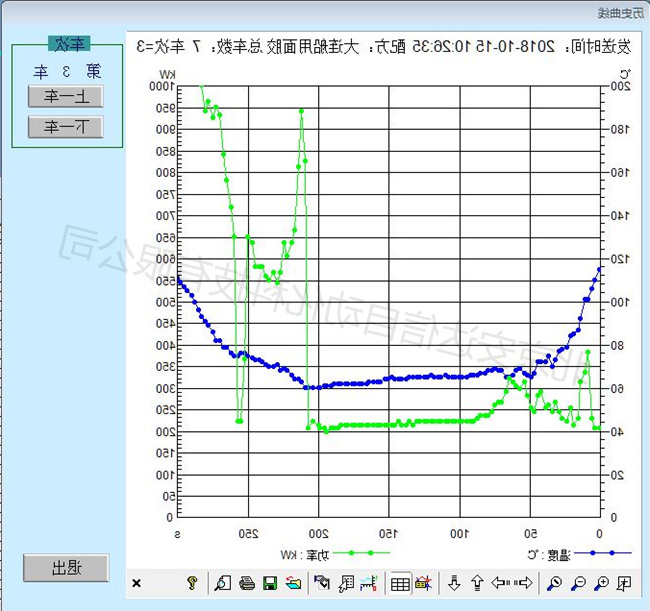
Task: Toggle the chart grid lines icon
Action: [x=399, y=583]
